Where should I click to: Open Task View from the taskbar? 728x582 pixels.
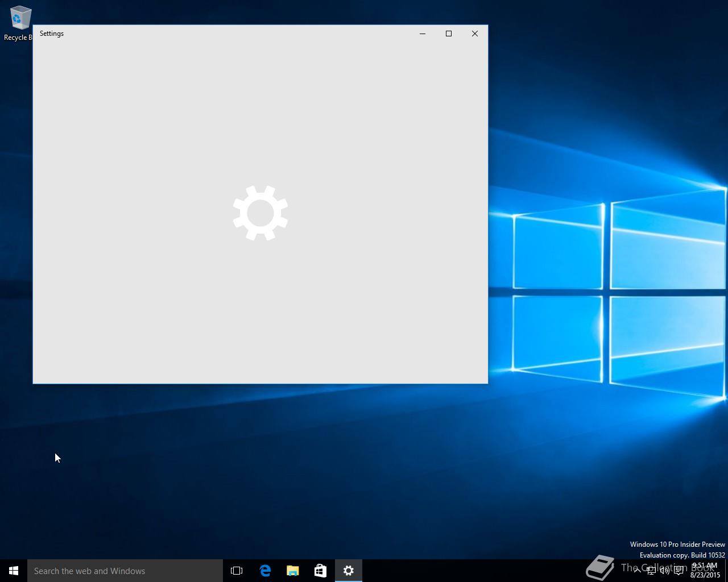coord(237,571)
